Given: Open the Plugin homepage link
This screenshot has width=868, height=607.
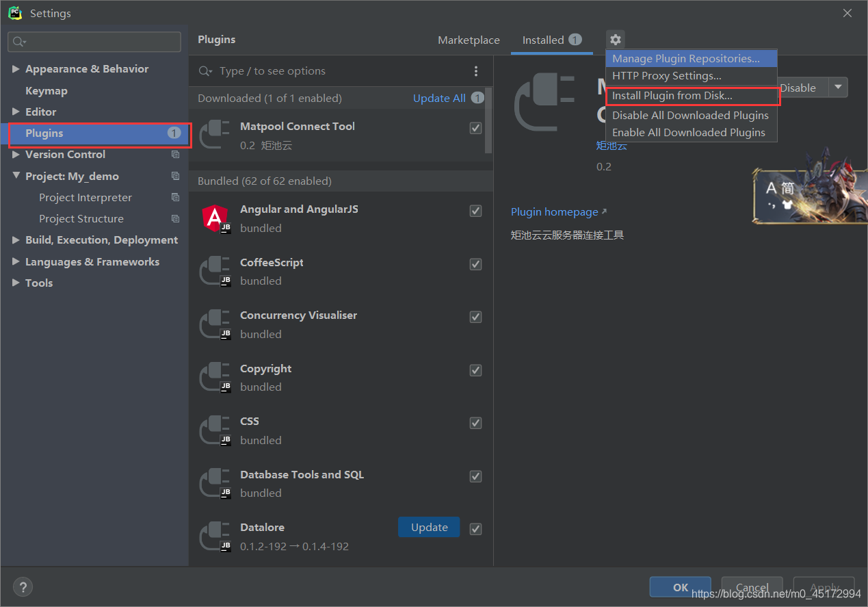Looking at the screenshot, I should [559, 212].
